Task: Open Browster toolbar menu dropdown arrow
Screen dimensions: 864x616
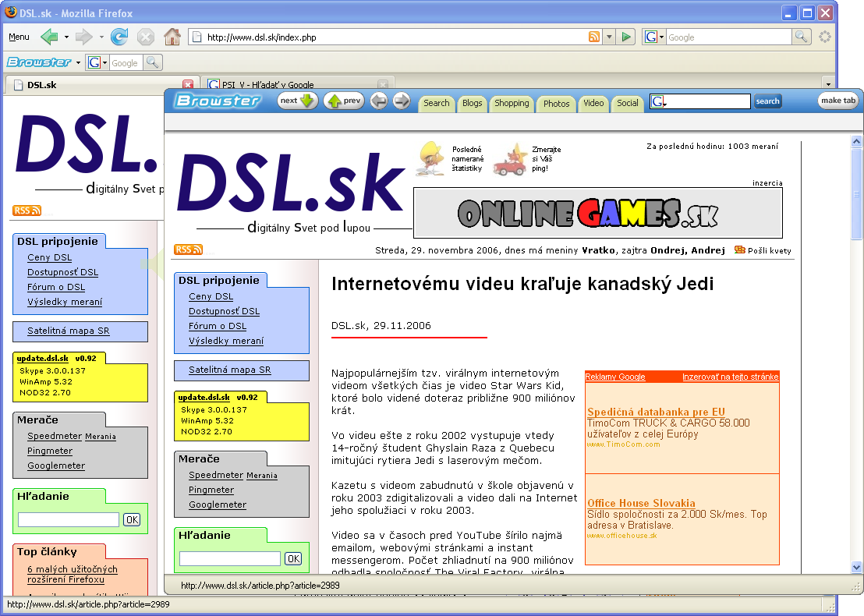Action: point(78,63)
